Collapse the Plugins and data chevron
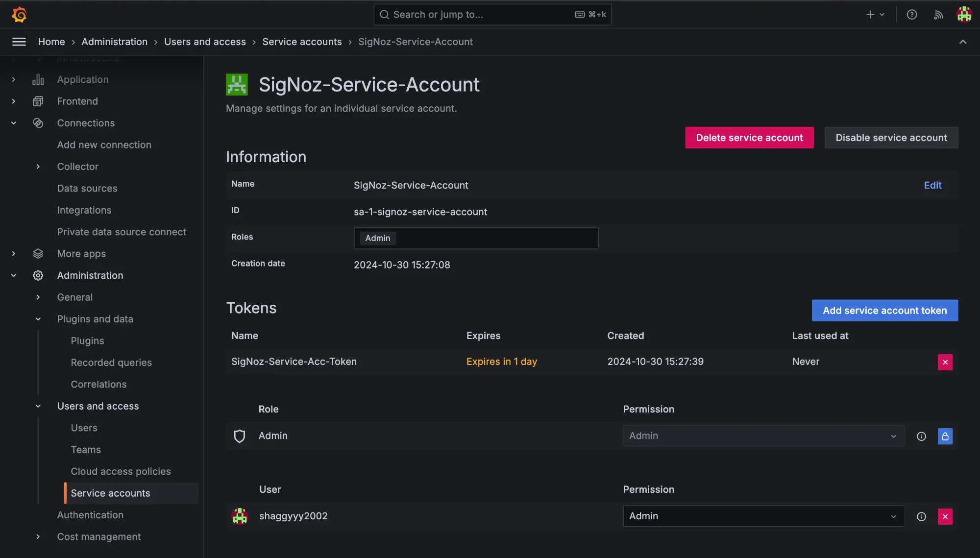Image resolution: width=980 pixels, height=558 pixels. pyautogui.click(x=38, y=319)
